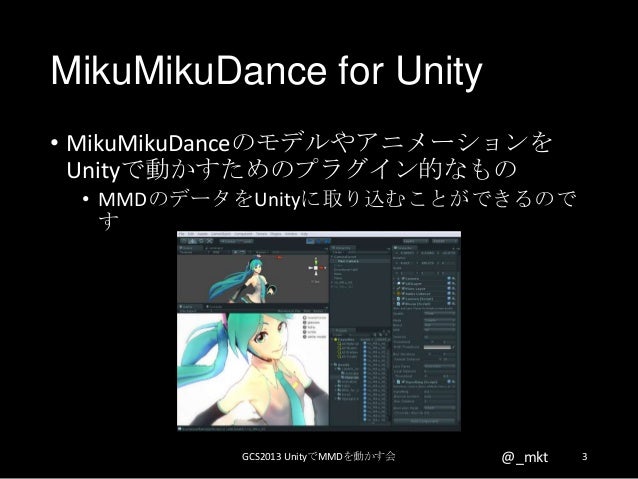638x479 pixels.
Task: Click the Gizmos button in Game view
Action: coord(318,310)
